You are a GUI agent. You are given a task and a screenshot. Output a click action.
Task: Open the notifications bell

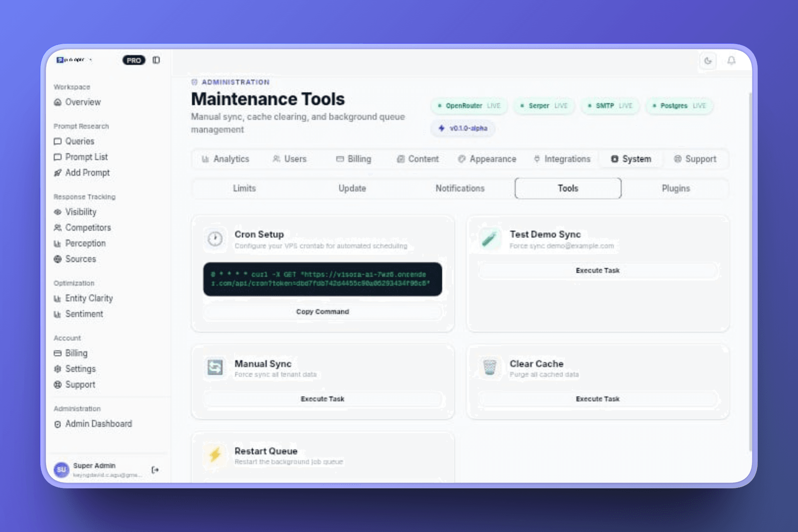click(731, 61)
